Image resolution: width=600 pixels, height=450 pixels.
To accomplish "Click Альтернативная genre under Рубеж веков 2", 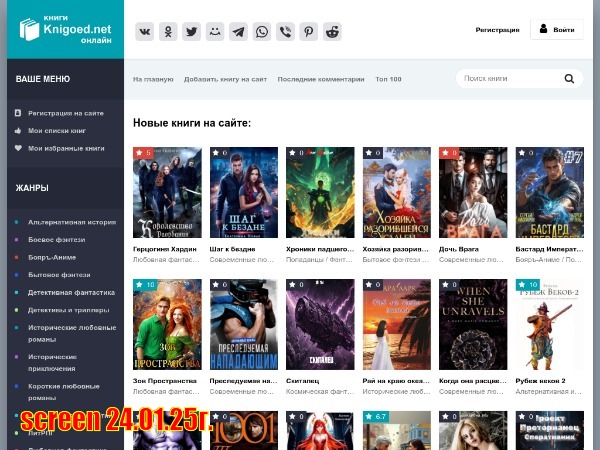I will [x=548, y=391].
